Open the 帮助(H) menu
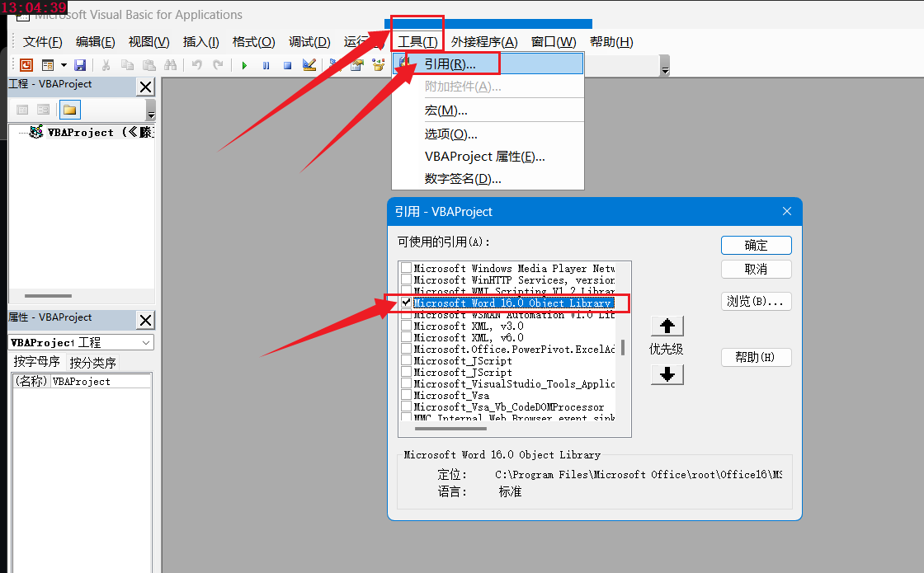 [x=611, y=42]
